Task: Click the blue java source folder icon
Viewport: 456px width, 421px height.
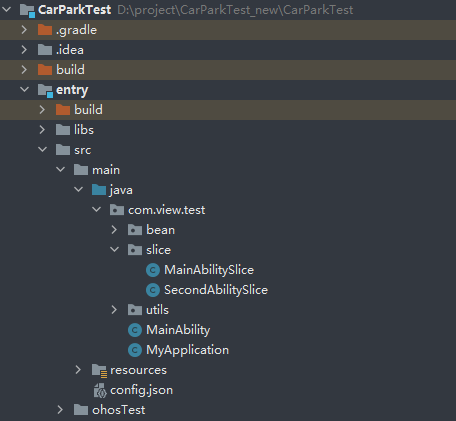Action: tap(99, 190)
